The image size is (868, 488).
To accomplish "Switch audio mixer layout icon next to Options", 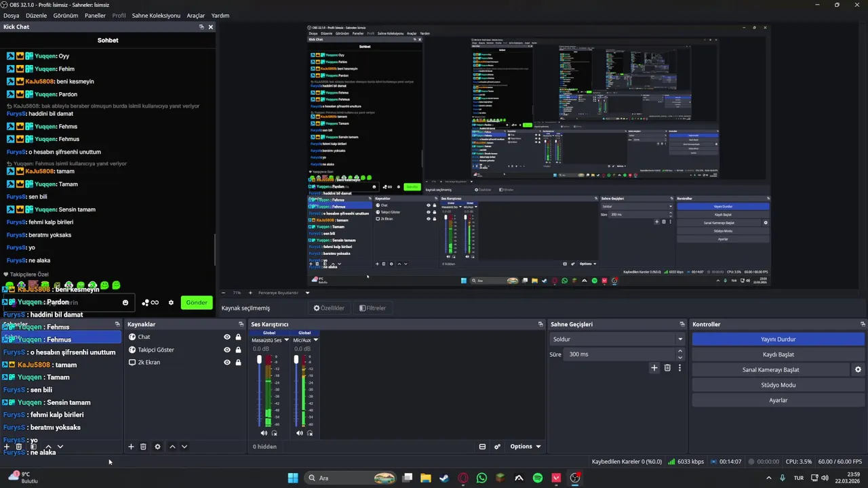I will click(x=482, y=447).
